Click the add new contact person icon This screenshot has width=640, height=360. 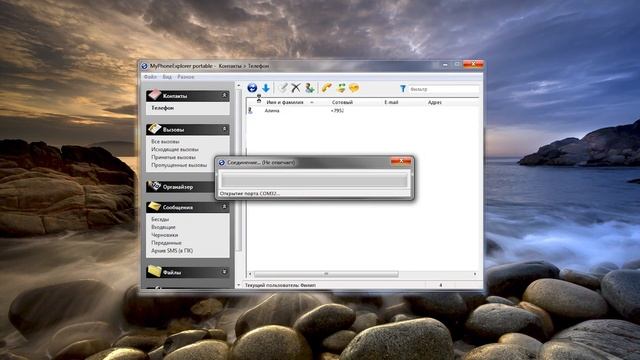point(309,87)
